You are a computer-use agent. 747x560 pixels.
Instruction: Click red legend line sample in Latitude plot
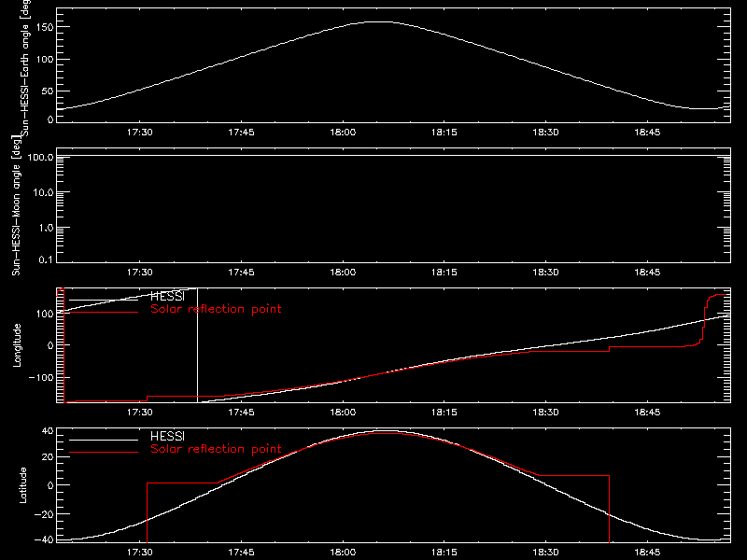coord(104,452)
